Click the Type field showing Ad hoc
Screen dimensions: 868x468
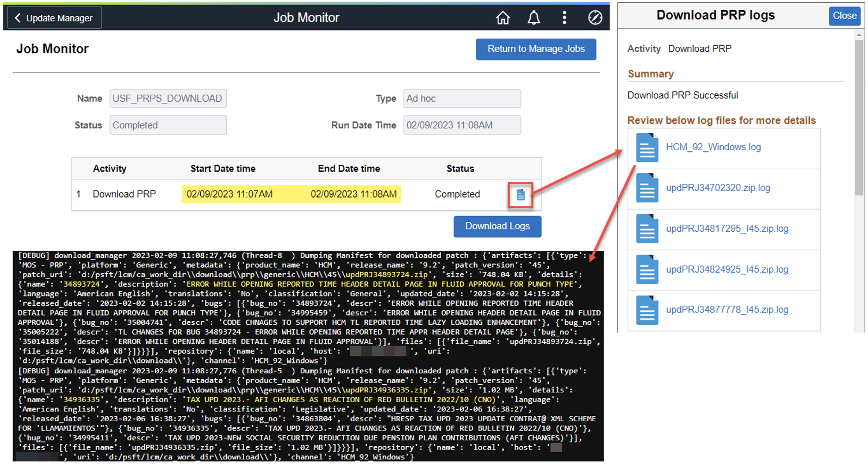coord(462,98)
